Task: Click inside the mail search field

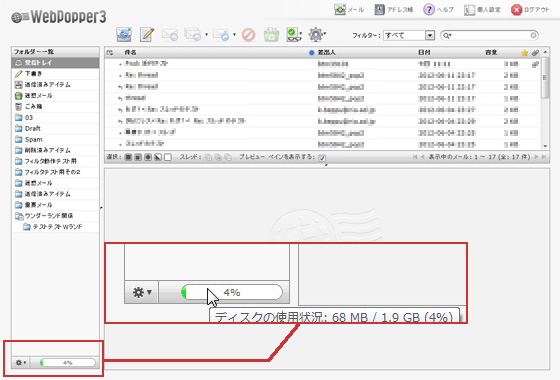Action: (489, 35)
